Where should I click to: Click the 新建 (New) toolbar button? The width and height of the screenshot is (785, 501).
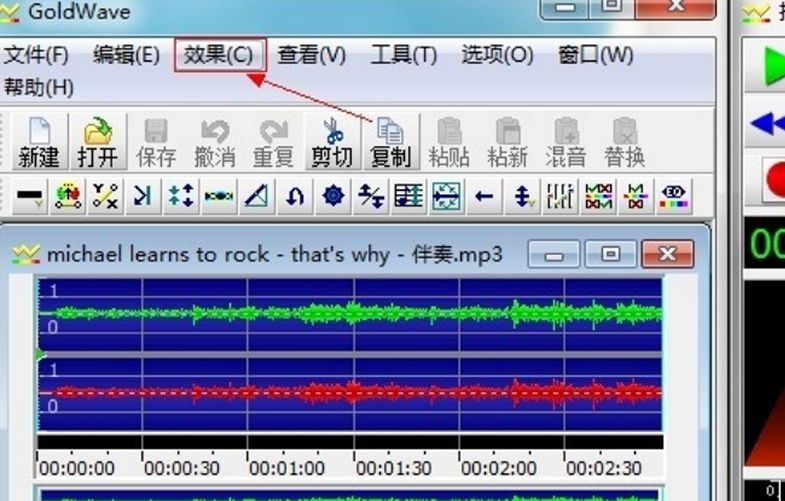pyautogui.click(x=39, y=142)
